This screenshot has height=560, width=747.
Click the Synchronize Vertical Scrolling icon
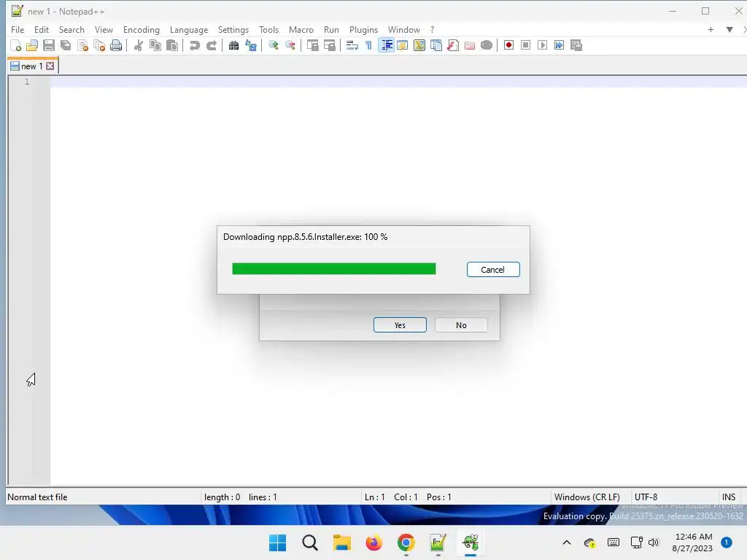[312, 45]
